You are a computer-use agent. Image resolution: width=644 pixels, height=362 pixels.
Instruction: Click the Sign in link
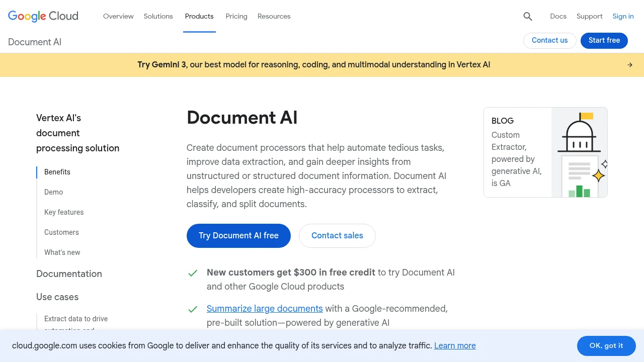coord(623,16)
